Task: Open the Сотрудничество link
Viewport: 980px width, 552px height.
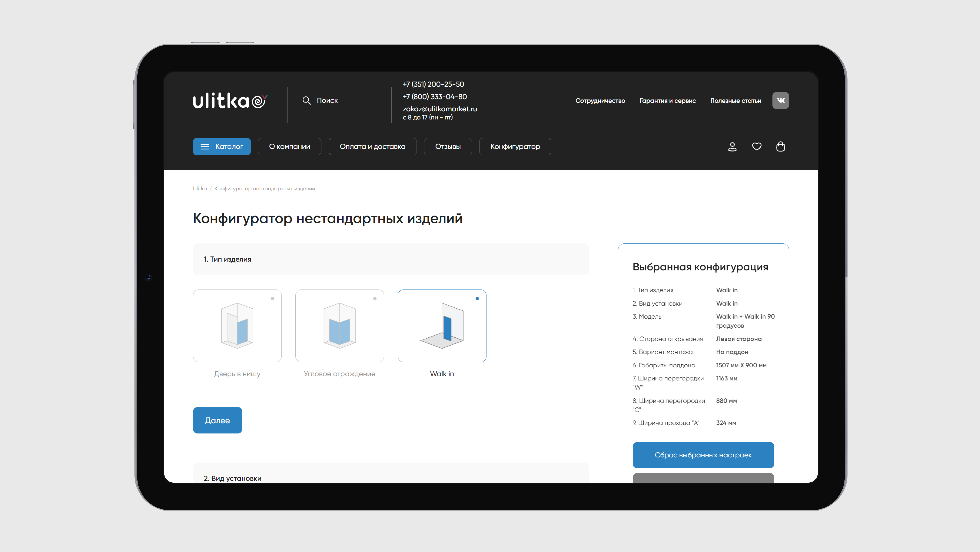Action: 600,101
